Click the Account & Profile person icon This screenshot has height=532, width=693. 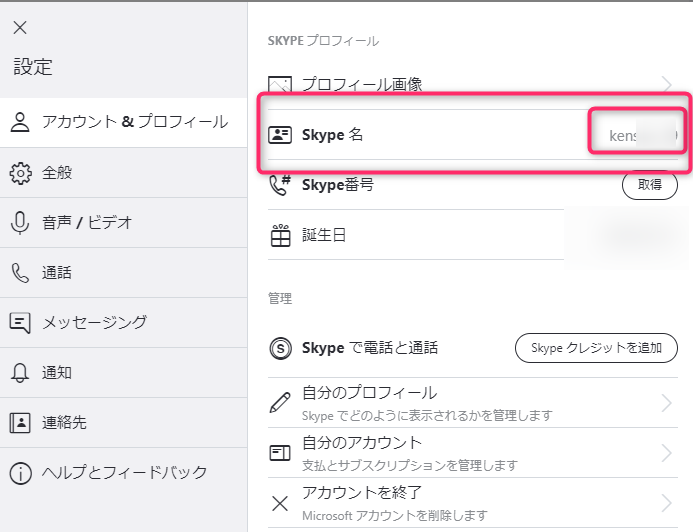pos(19,123)
